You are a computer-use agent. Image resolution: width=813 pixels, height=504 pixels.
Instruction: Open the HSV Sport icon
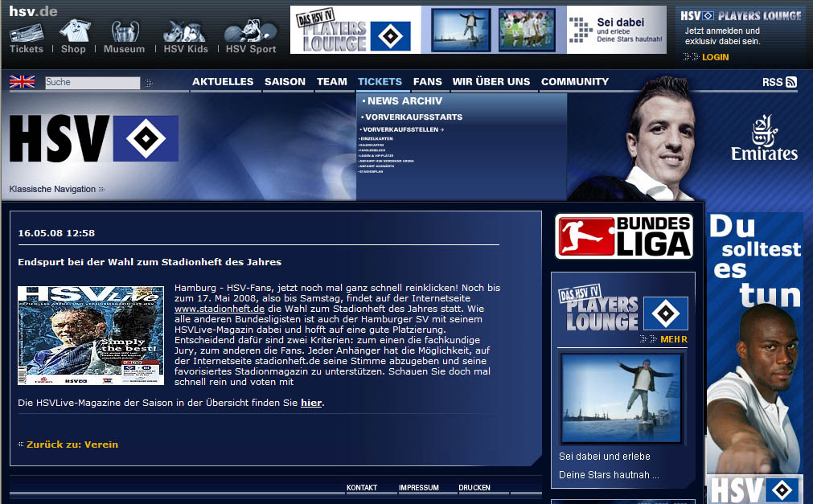[x=250, y=32]
